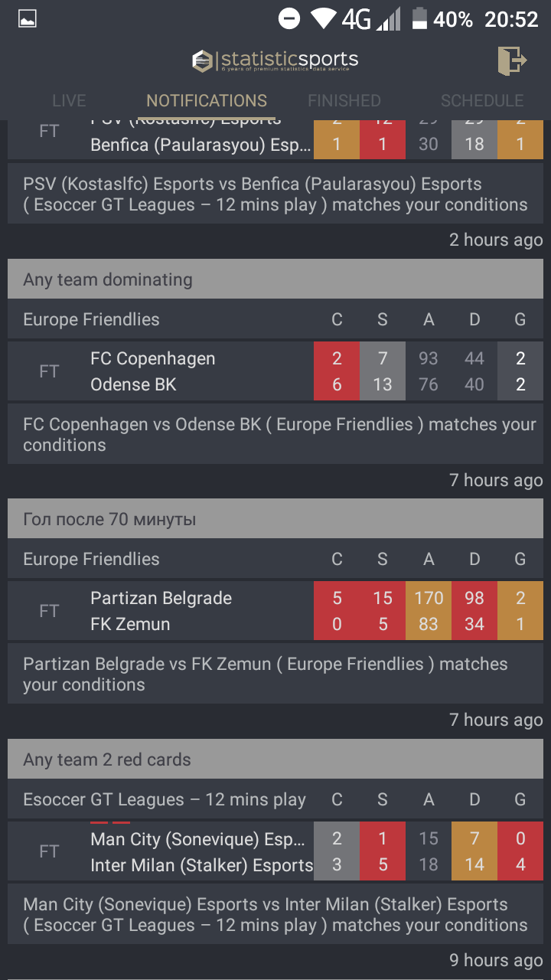Tap the Wi-Fi signal icon
Image resolution: width=551 pixels, height=980 pixels.
pyautogui.click(x=324, y=18)
